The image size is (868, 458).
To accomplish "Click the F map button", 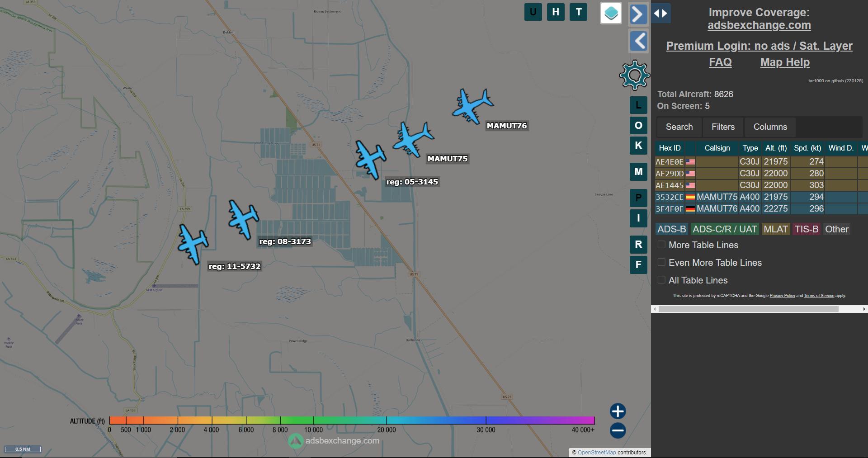I will pos(638,265).
